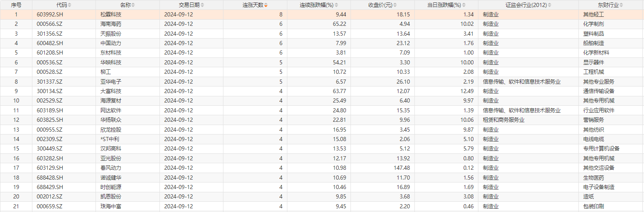The image size is (644, 212).
Task: Open stock name 凯恩股份
Action: (111, 196)
